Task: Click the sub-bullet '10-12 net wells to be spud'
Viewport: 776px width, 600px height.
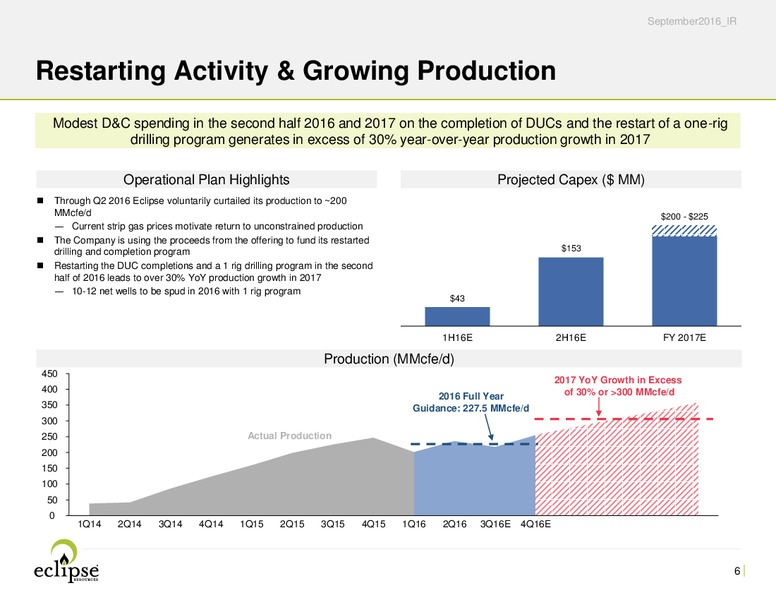Action: click(186, 291)
